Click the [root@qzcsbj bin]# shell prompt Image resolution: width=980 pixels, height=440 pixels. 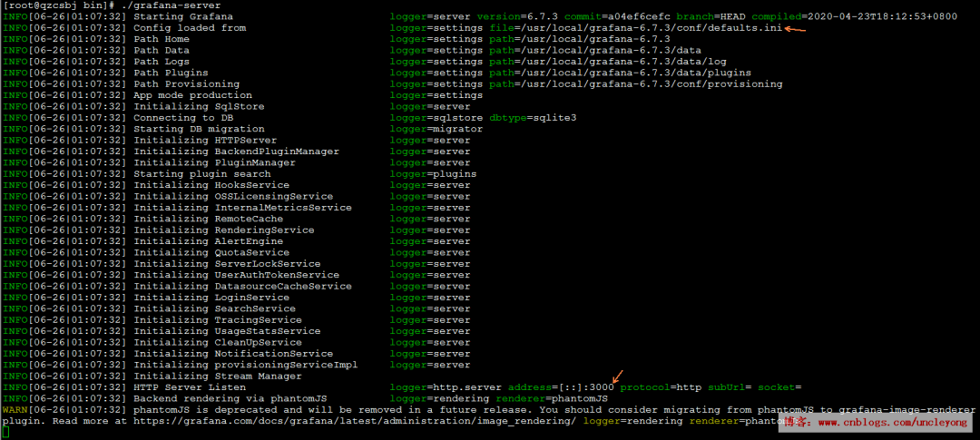[59, 5]
